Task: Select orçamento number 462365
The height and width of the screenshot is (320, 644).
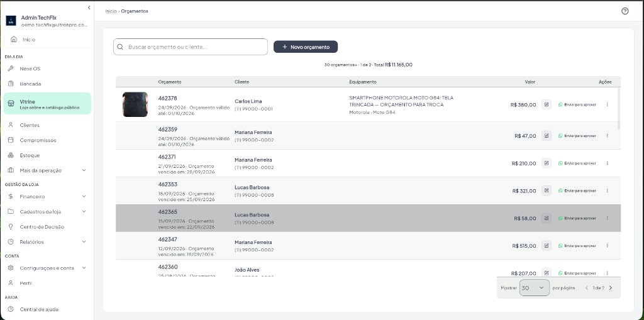Action: [x=167, y=212]
